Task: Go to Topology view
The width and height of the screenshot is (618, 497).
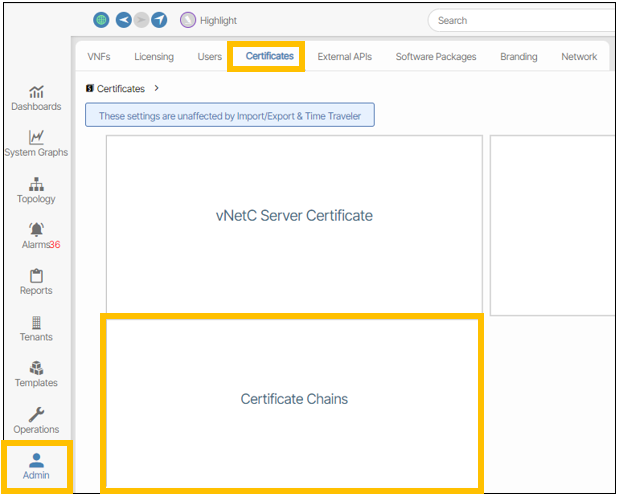Action: pos(36,190)
